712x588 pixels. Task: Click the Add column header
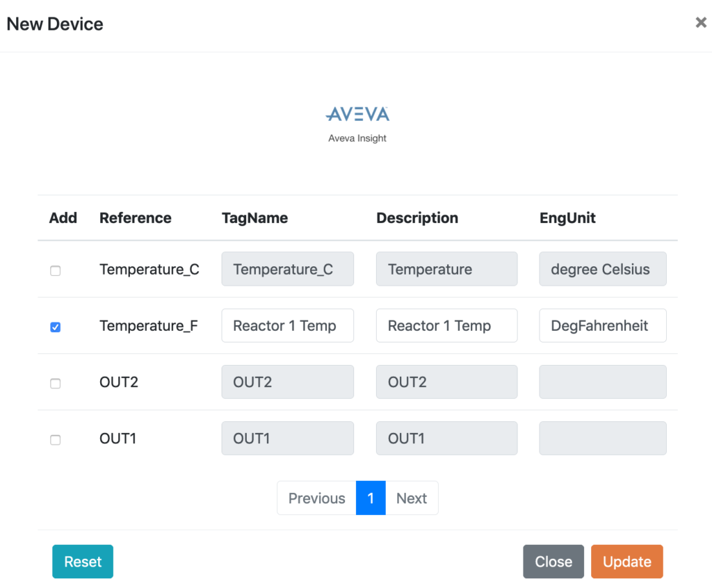click(63, 218)
